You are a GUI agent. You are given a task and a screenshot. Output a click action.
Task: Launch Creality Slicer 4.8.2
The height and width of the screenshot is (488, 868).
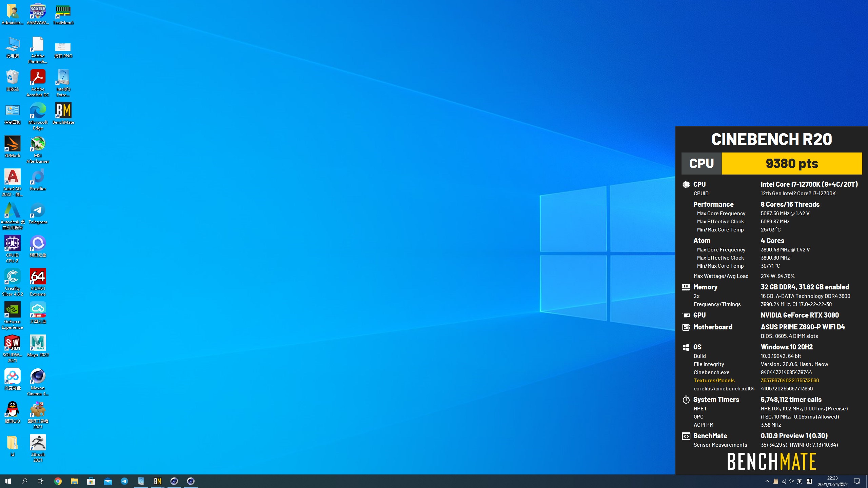pyautogui.click(x=13, y=283)
